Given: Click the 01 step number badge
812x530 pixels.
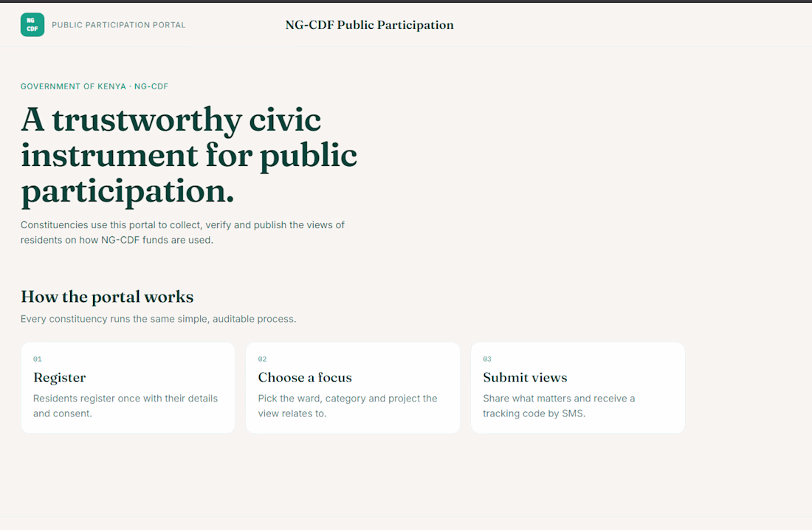Looking at the screenshot, I should [x=38, y=359].
